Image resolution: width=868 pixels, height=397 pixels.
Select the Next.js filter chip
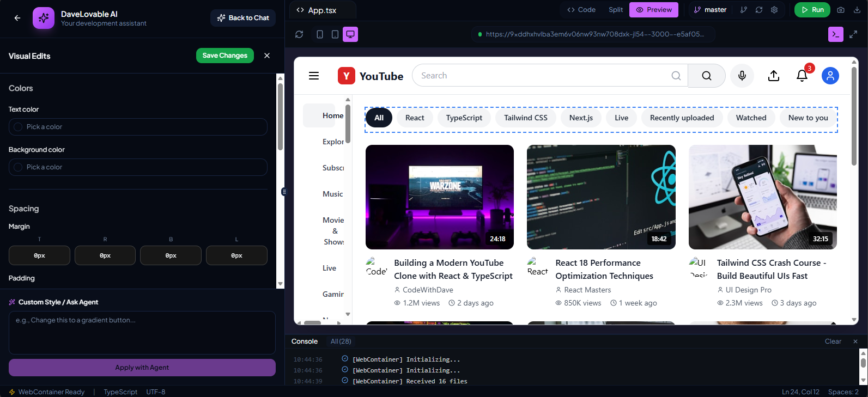[x=581, y=118]
